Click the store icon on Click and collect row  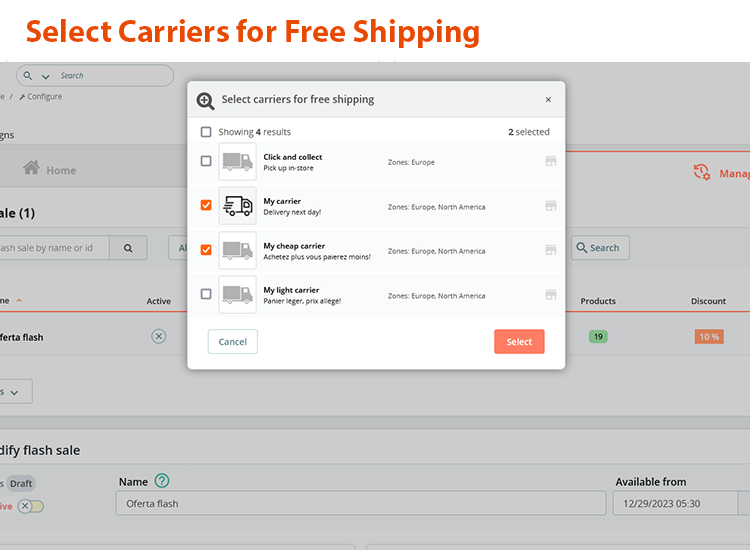[x=550, y=161]
